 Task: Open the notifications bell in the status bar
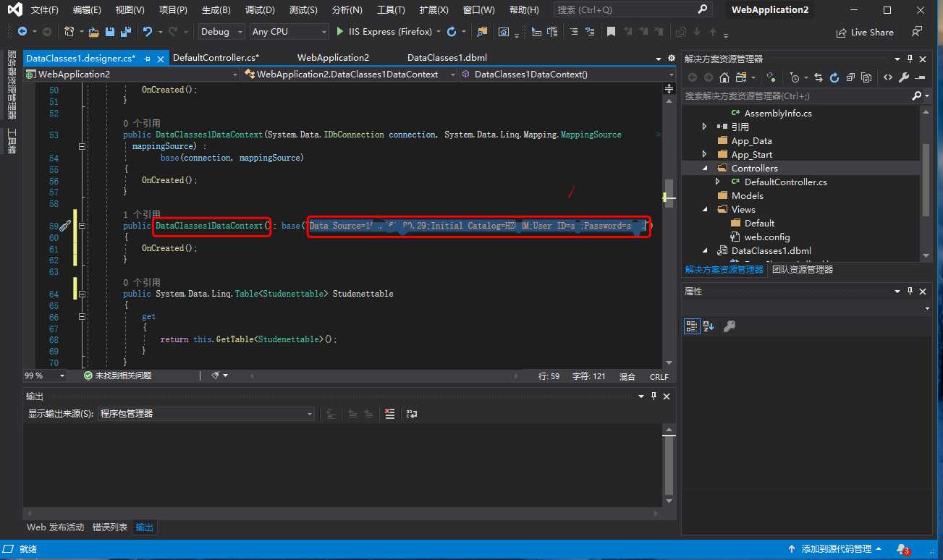[902, 550]
